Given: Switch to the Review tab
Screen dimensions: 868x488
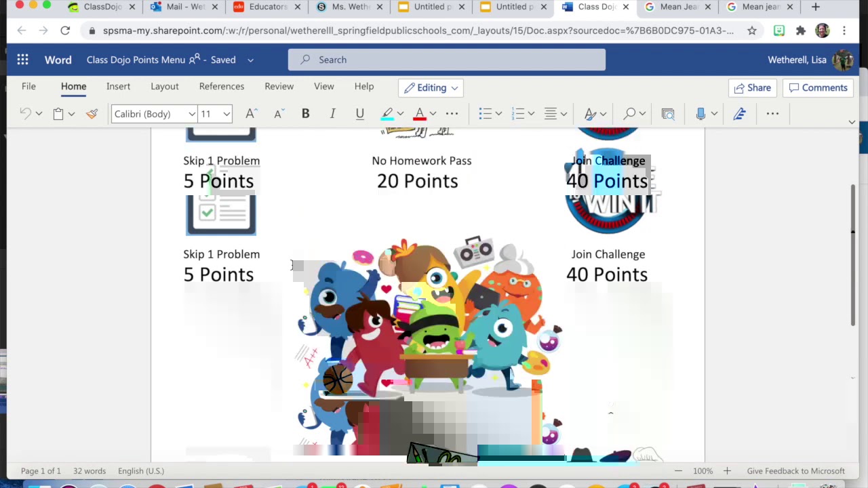Looking at the screenshot, I should [279, 86].
